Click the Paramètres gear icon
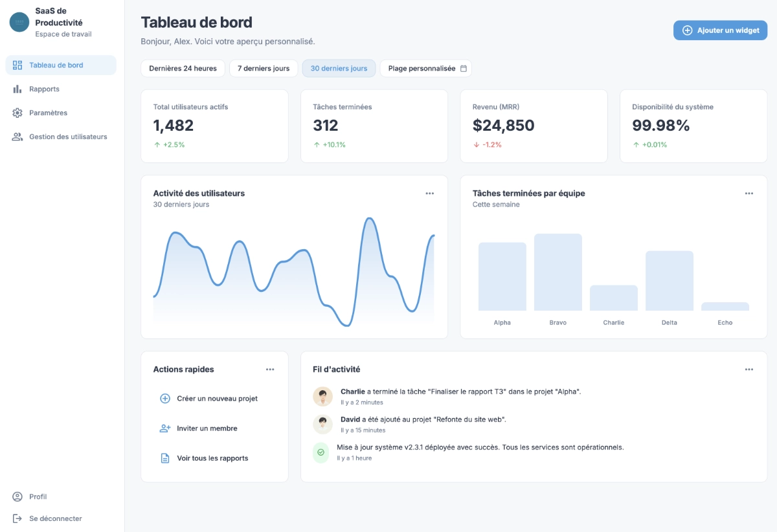Screen dimensions: 777x532 [x=17, y=113]
